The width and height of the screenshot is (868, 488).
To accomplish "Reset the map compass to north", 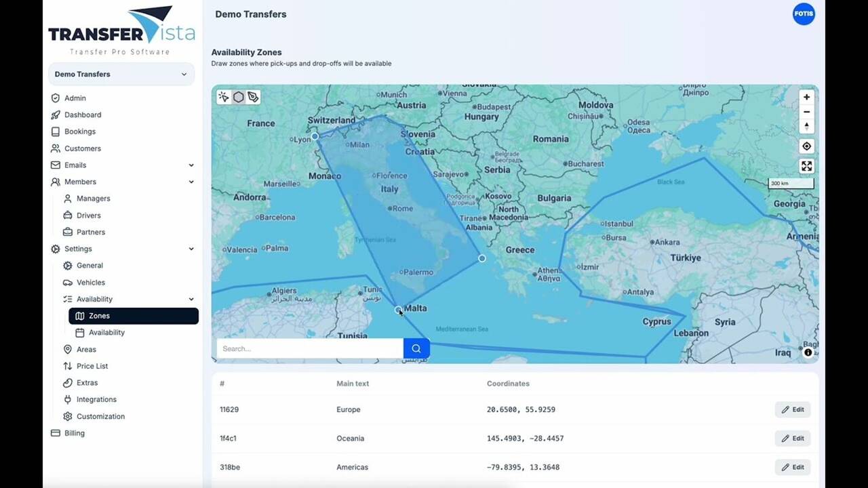I will 806,127.
